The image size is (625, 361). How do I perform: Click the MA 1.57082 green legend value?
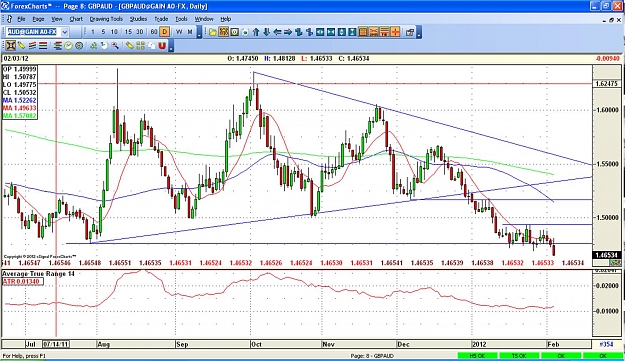pos(20,116)
